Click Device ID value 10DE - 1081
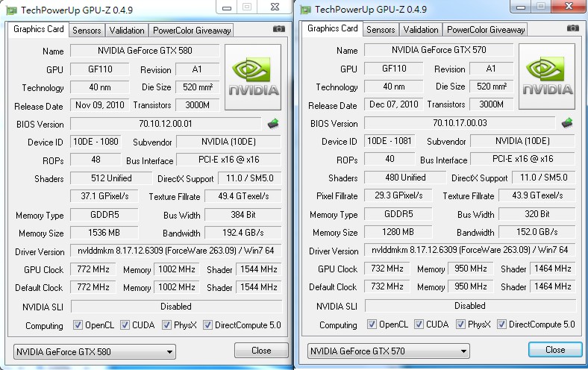 390,141
